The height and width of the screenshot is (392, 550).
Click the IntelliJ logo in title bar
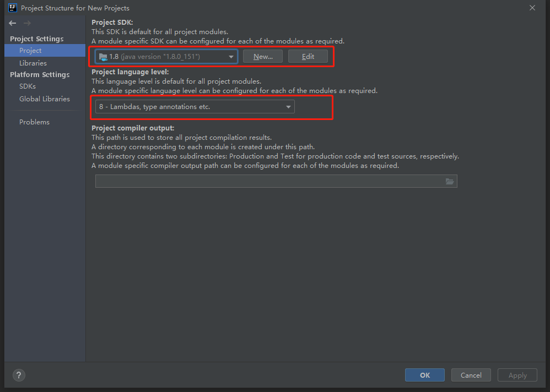[x=13, y=8]
